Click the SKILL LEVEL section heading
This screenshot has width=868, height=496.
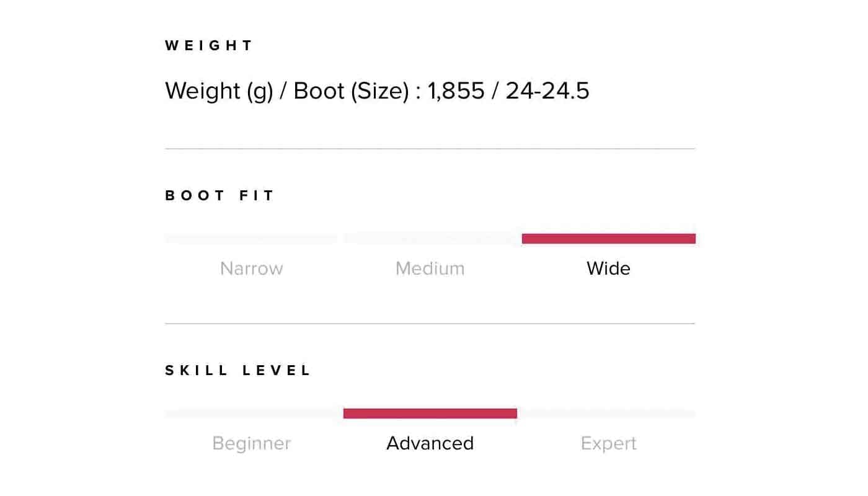click(x=238, y=370)
